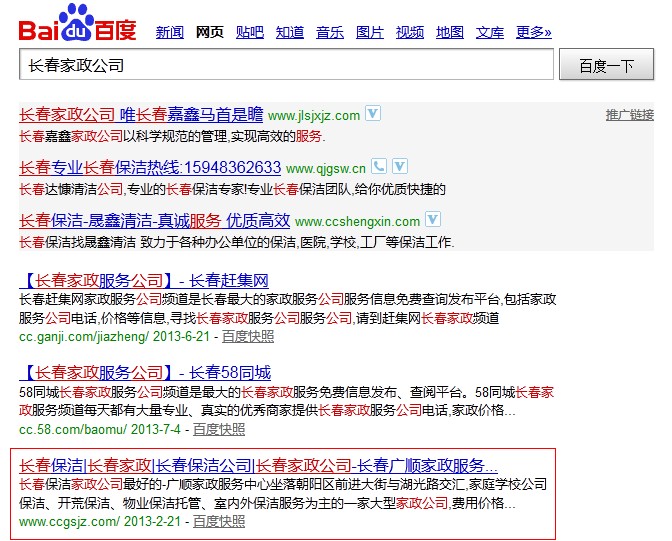
Task: Open the 新闻 search tab
Action: point(170,32)
